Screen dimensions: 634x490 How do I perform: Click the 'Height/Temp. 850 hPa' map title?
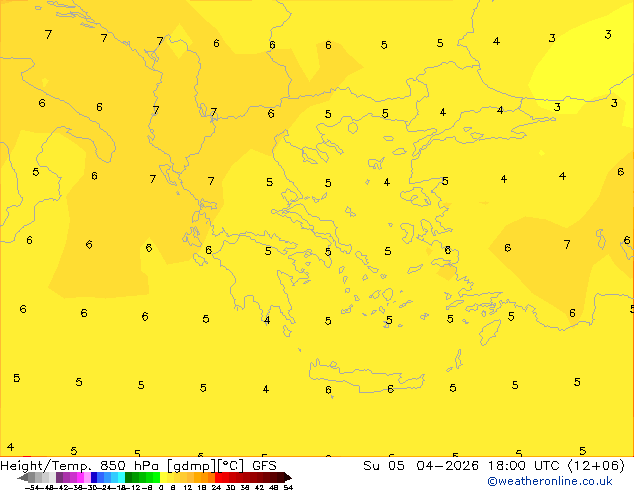80,466
